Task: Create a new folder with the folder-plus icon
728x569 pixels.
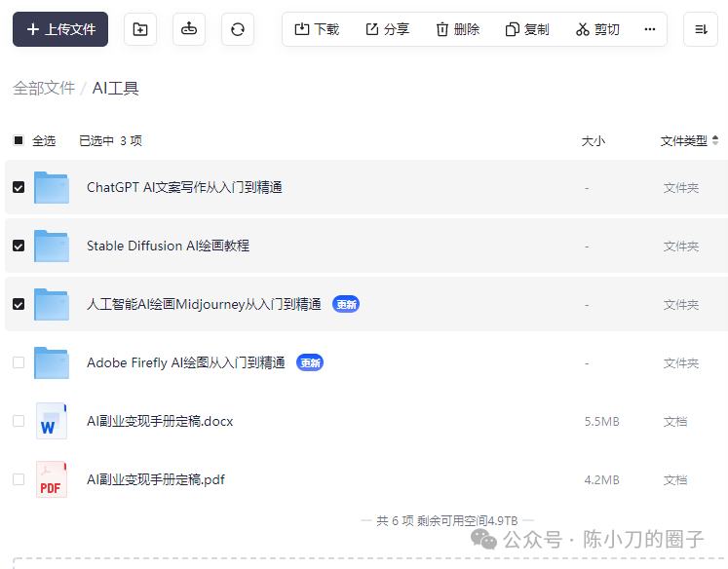Action: pyautogui.click(x=140, y=29)
